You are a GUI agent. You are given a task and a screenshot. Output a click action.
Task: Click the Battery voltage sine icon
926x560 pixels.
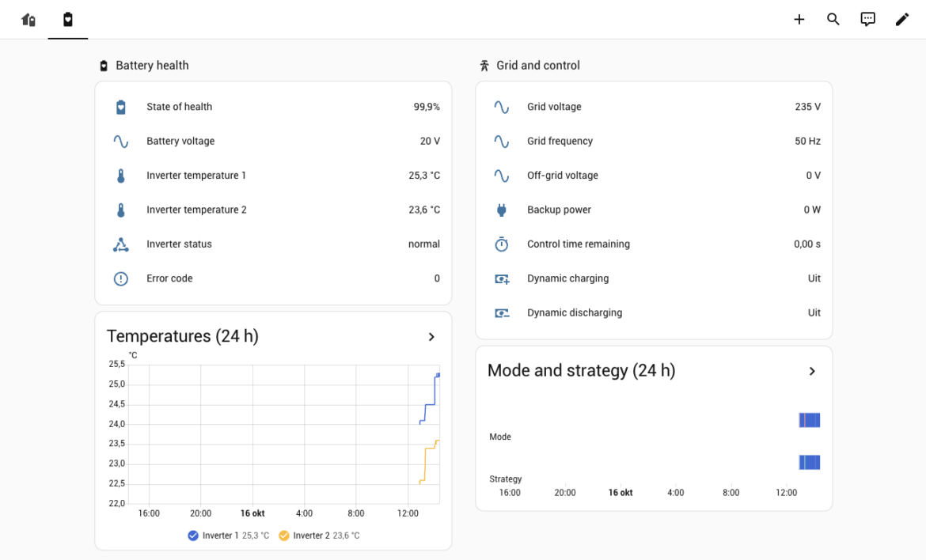tap(120, 141)
